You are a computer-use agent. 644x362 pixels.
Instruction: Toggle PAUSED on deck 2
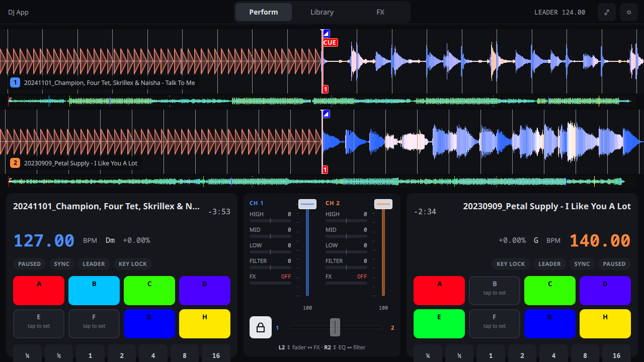614,264
